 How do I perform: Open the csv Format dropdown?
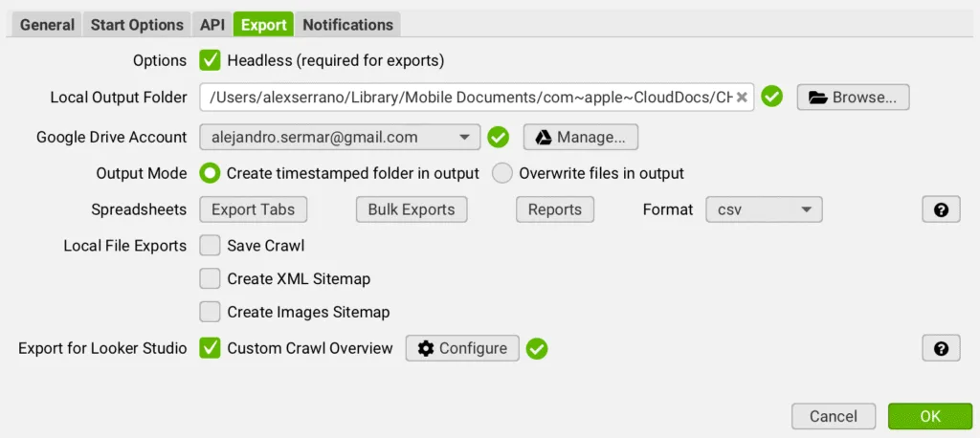(x=763, y=209)
